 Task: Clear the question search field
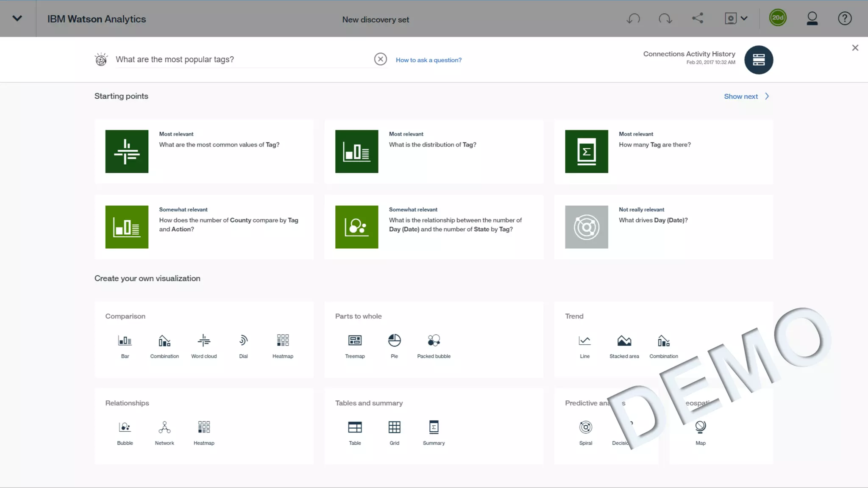tap(380, 59)
